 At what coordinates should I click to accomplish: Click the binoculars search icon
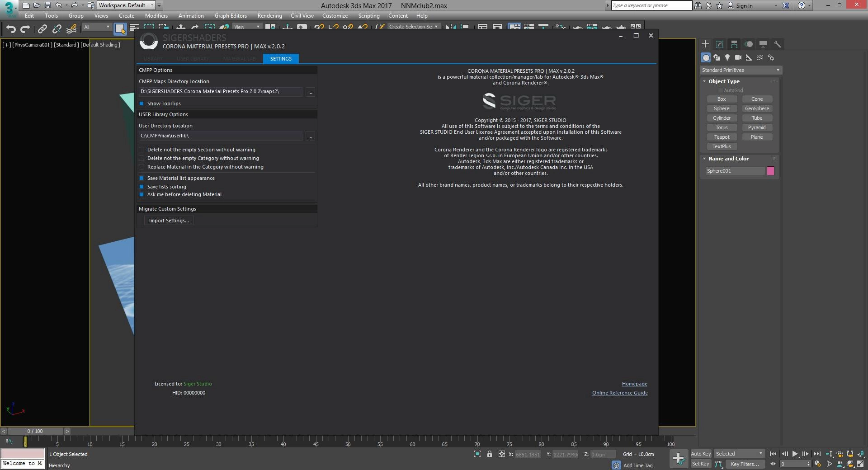(x=698, y=5)
